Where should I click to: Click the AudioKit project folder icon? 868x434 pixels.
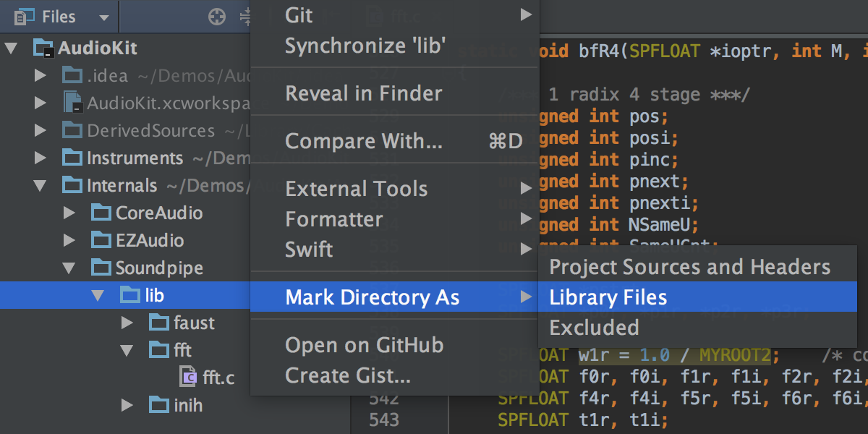(x=43, y=48)
